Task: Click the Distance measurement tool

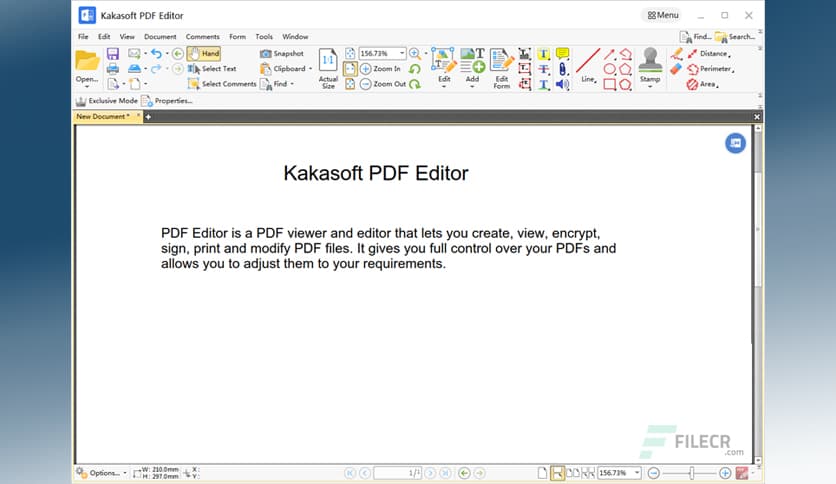Action: point(709,53)
